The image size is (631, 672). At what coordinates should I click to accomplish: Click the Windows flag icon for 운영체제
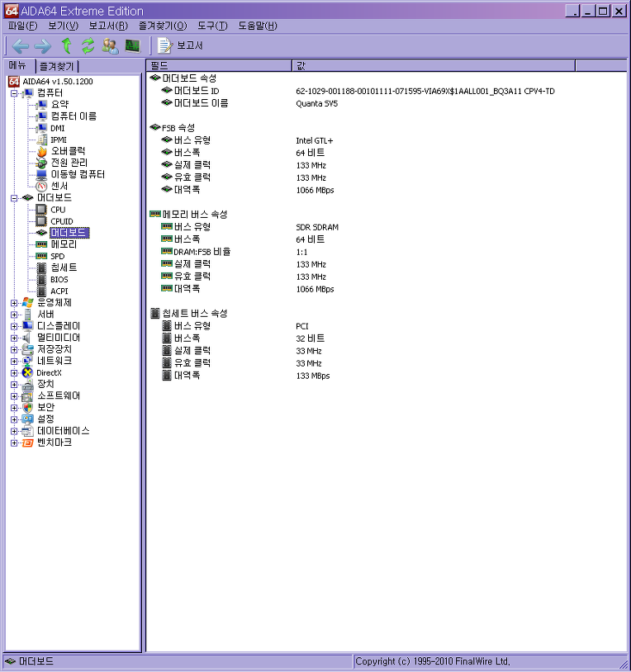click(28, 303)
